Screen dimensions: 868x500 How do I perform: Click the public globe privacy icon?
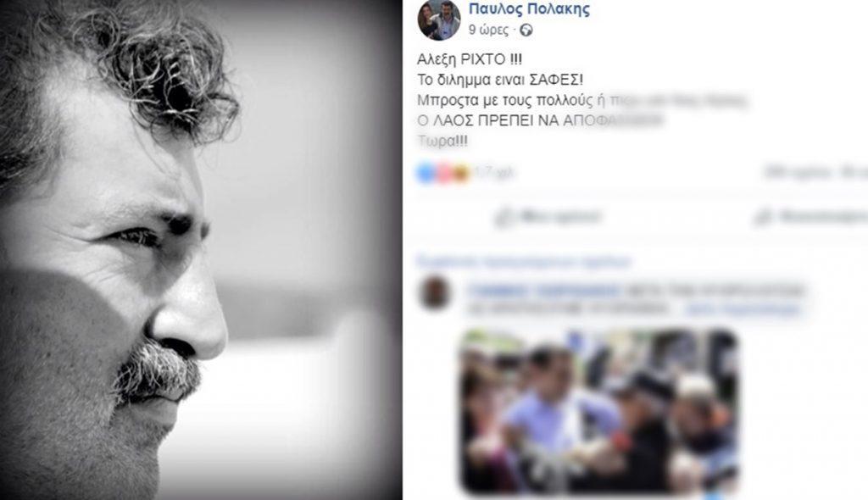526,31
